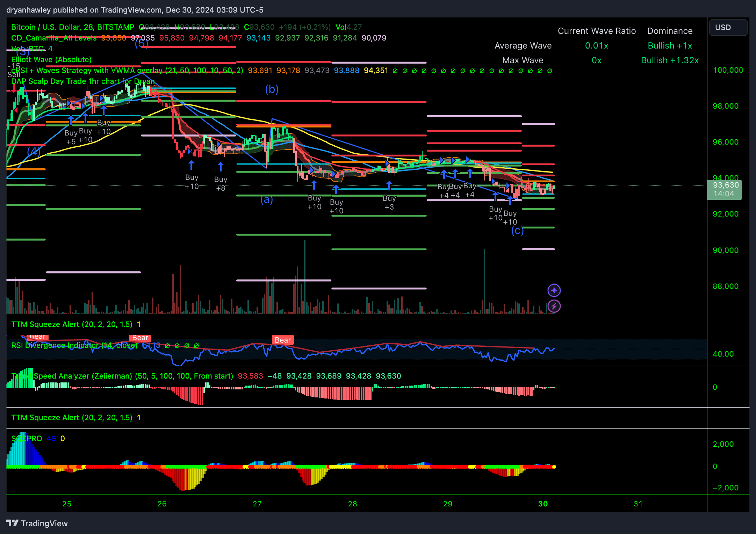Image resolution: width=756 pixels, height=534 pixels.
Task: Click the Buy +3 signal label
Action: click(389, 203)
